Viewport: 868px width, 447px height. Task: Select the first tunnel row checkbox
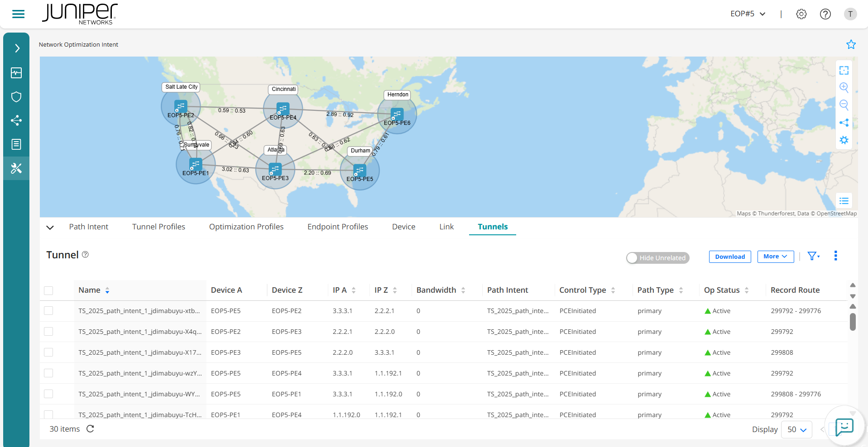pos(48,311)
